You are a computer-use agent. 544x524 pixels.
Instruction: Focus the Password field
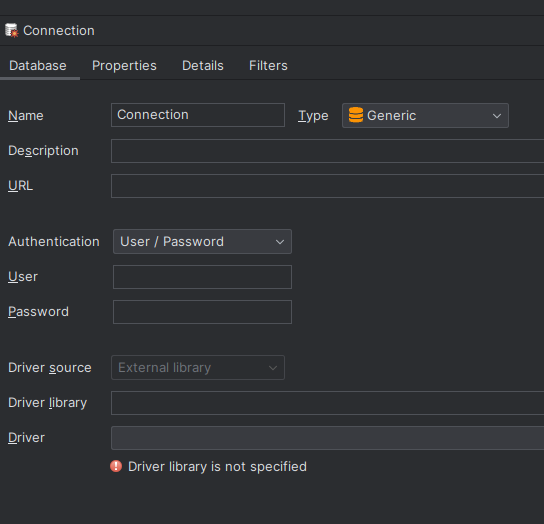tap(202, 312)
